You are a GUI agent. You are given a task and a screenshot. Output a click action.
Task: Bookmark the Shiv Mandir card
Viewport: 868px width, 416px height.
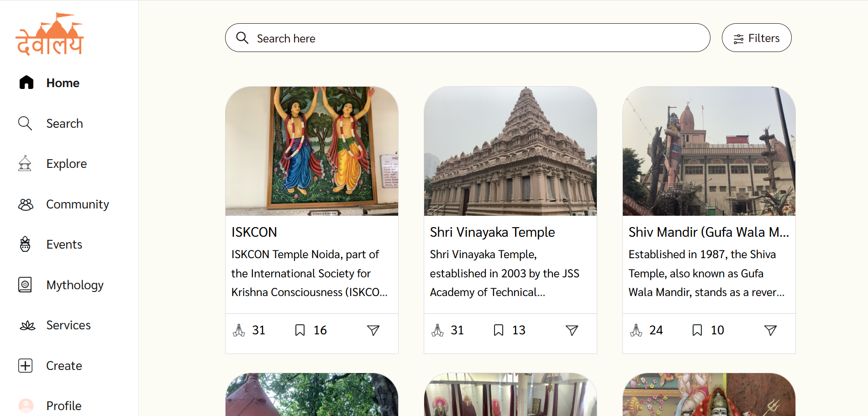697,330
